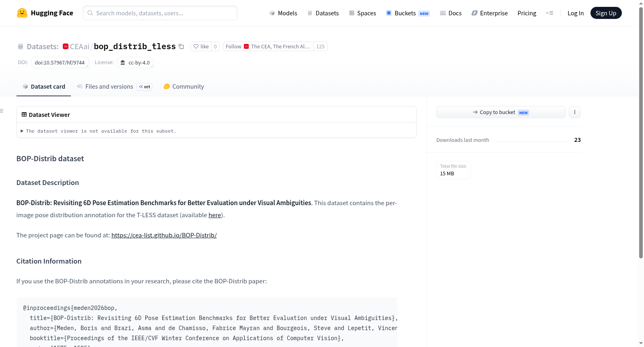
Task: Open the Pricing nav item
Action: click(527, 13)
